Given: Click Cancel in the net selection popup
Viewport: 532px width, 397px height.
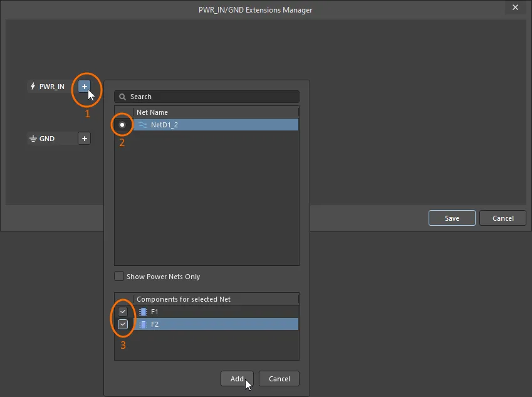Looking at the screenshot, I should [x=279, y=379].
